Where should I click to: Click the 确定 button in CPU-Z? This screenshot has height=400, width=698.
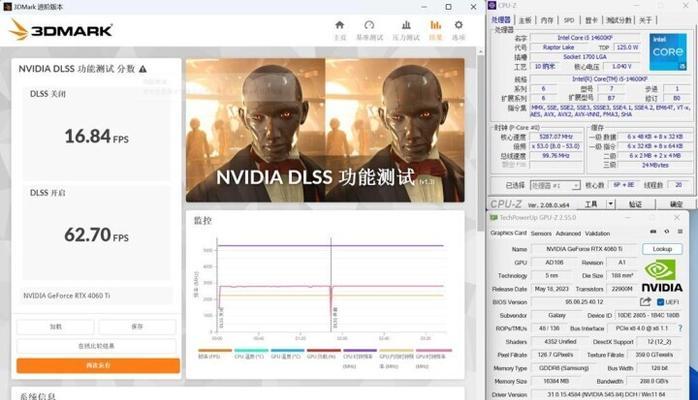676,204
